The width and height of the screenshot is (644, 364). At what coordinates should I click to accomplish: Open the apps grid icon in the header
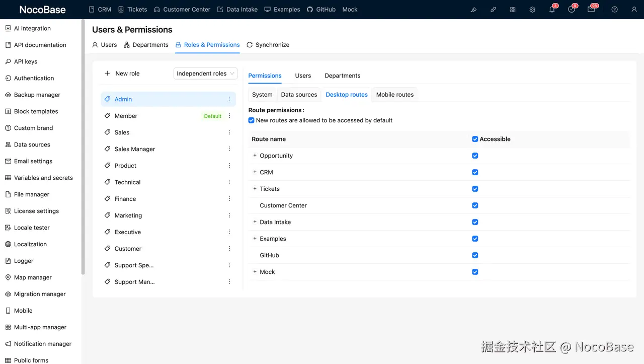tap(513, 9)
